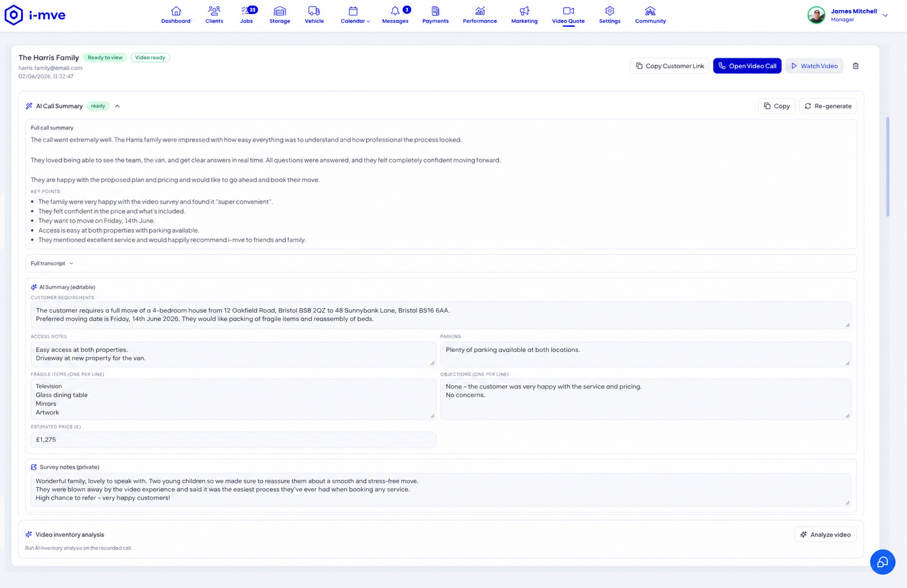Copy the AI call summary
907x588 pixels.
(777, 106)
